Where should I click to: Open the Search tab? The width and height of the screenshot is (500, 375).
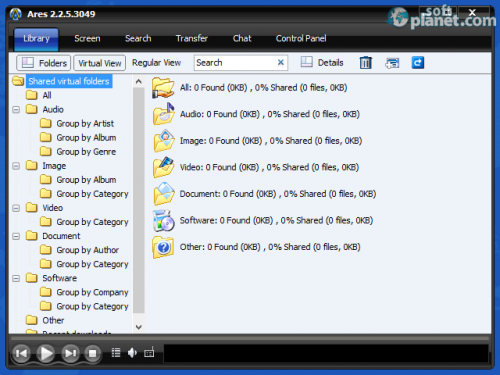tap(138, 39)
